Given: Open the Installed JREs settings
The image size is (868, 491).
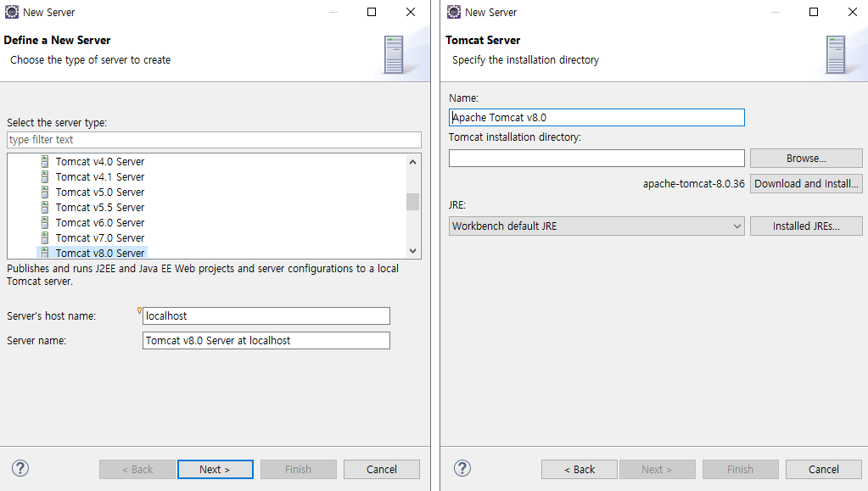Looking at the screenshot, I should tap(806, 226).
